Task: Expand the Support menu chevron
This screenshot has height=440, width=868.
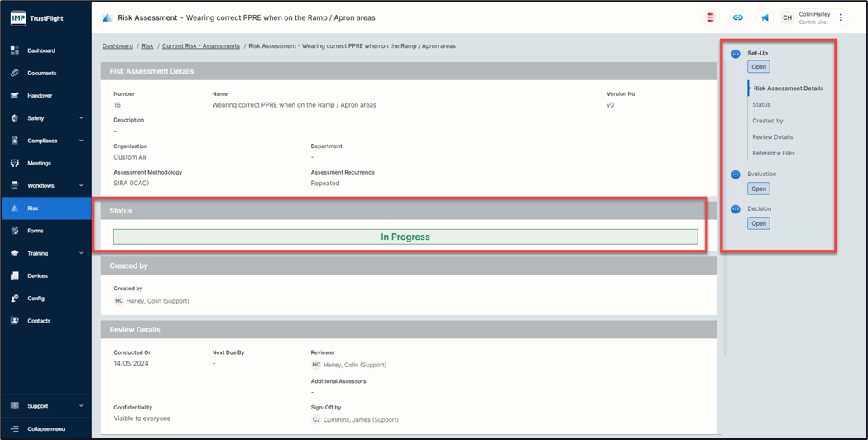Action: coord(81,406)
